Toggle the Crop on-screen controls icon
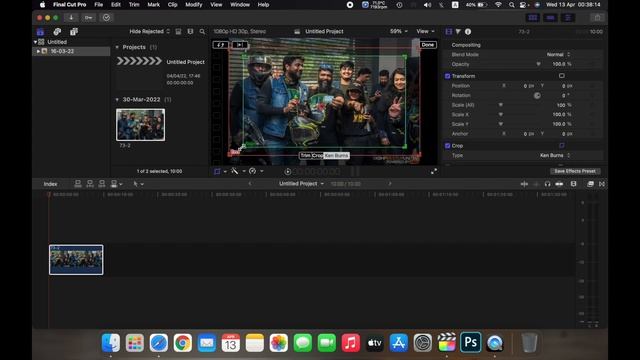The width and height of the screenshot is (640, 360). point(562,146)
